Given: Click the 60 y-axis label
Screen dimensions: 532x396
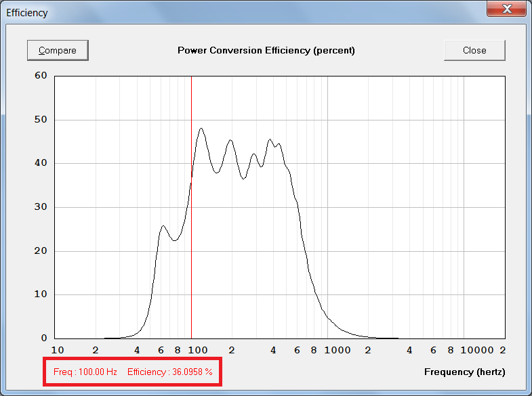Looking at the screenshot, I should tap(41, 75).
